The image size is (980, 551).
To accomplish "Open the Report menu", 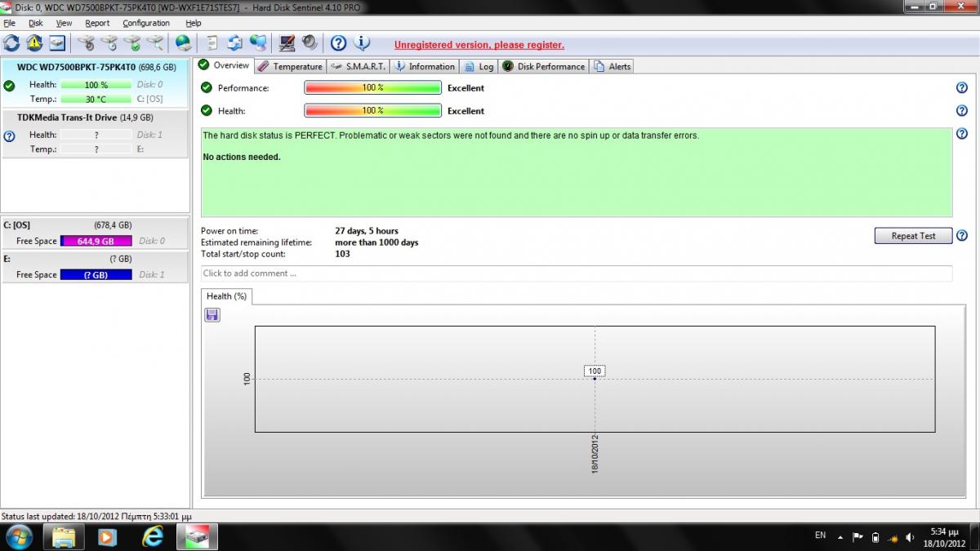I will [97, 23].
